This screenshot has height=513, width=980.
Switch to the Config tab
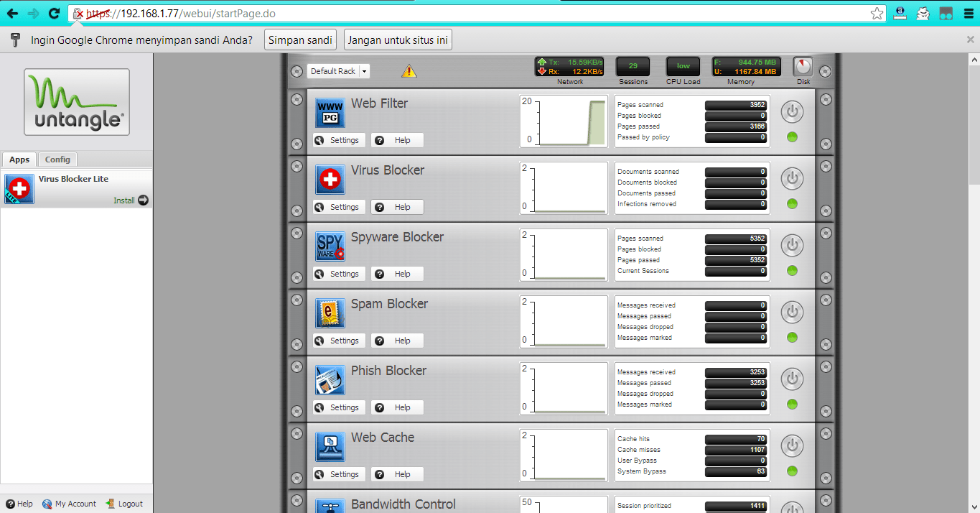point(57,160)
